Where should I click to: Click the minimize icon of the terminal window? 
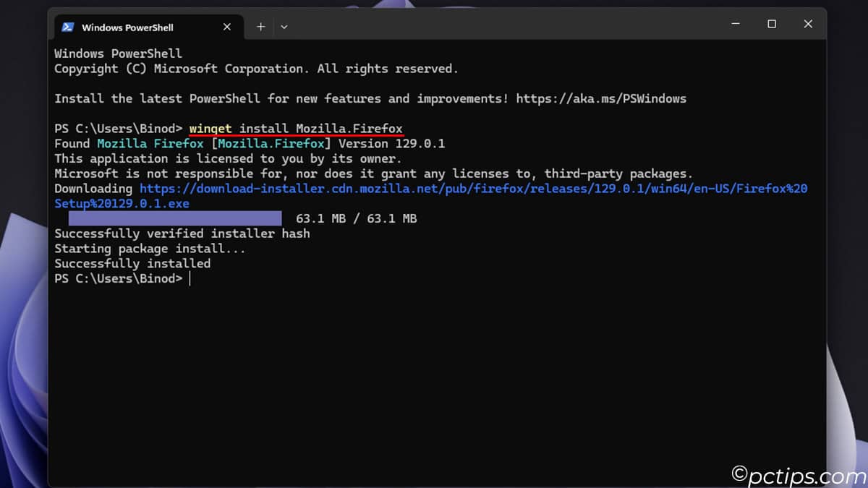(x=736, y=24)
